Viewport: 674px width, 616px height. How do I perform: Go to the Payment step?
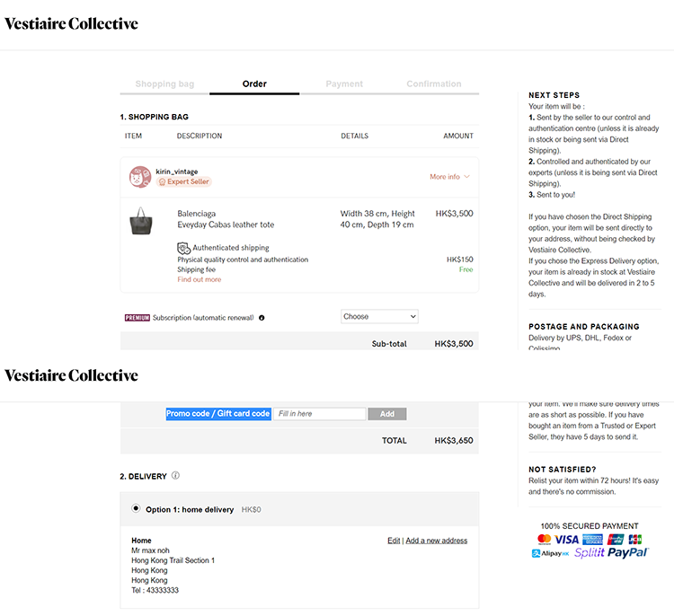[x=344, y=84]
